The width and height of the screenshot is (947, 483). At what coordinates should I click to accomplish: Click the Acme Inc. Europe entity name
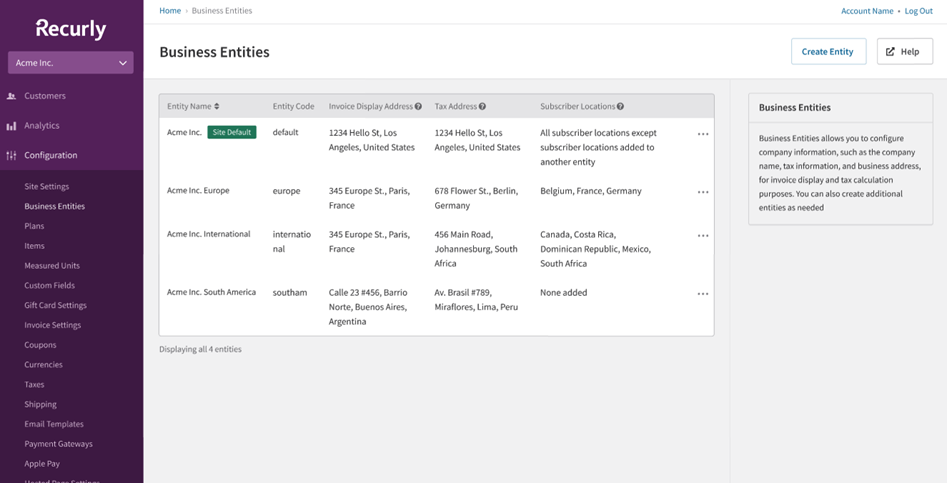tap(198, 191)
